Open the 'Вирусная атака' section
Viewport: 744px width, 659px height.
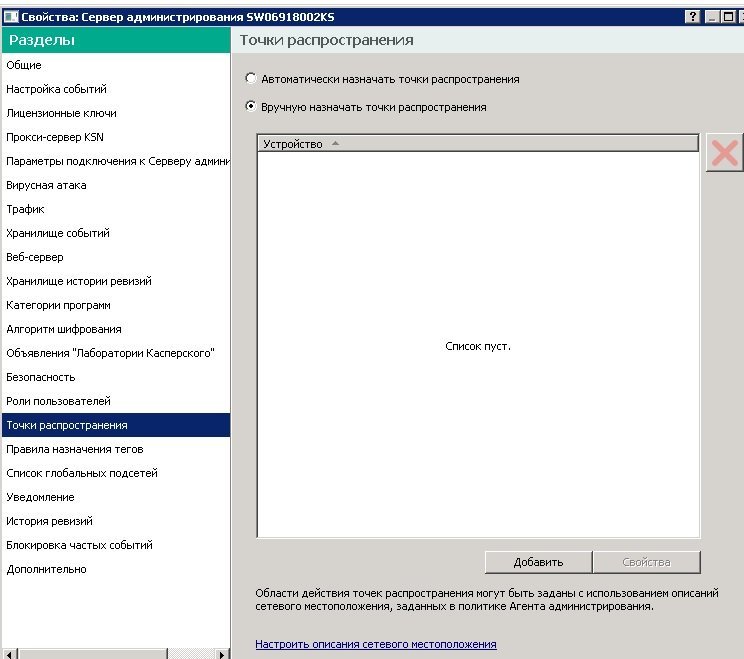point(116,185)
